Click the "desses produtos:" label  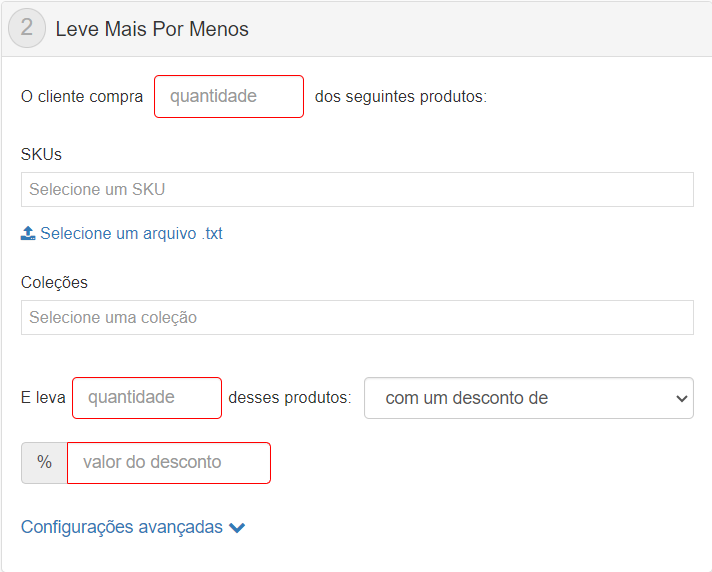(x=290, y=398)
